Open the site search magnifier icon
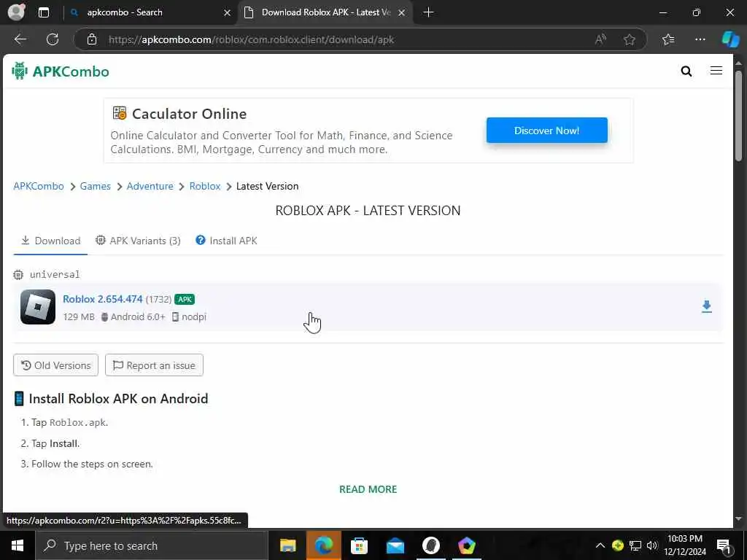The width and height of the screenshot is (747, 560). (686, 71)
